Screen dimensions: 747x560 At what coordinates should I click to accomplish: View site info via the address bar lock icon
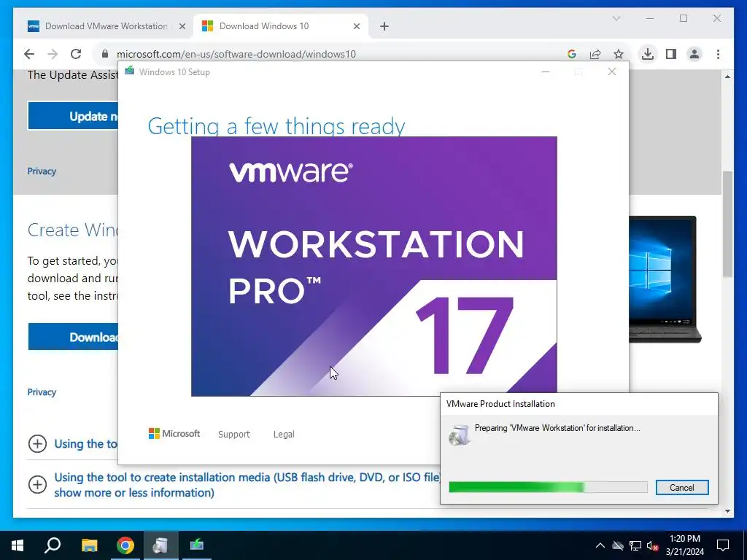click(105, 54)
